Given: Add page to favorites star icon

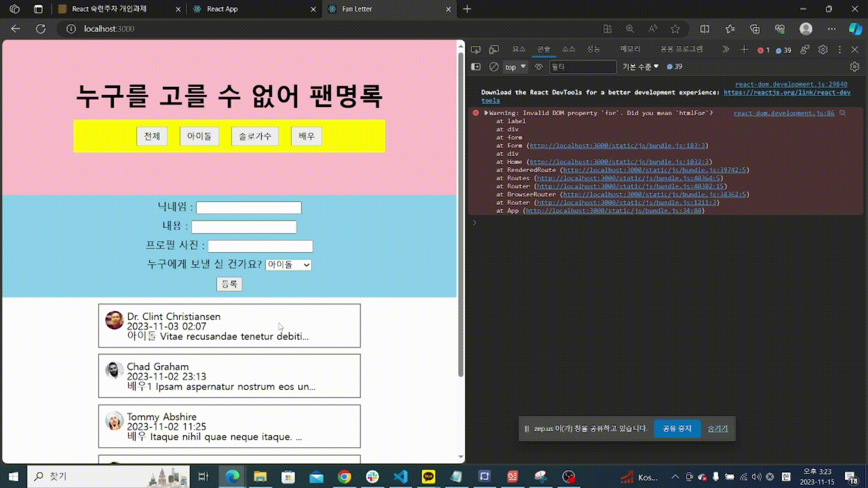Looking at the screenshot, I should [x=675, y=29].
